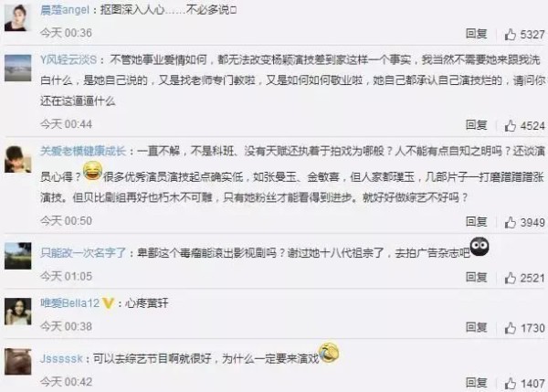
Task: Visit 关爱老横健康成长's profile
Action: [83, 151]
